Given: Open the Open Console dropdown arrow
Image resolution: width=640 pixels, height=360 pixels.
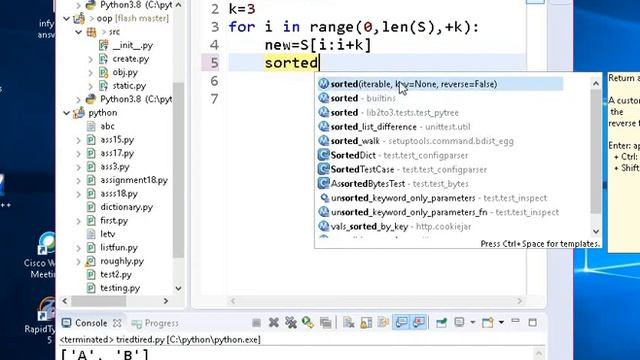Looking at the screenshot, I should point(501,322).
